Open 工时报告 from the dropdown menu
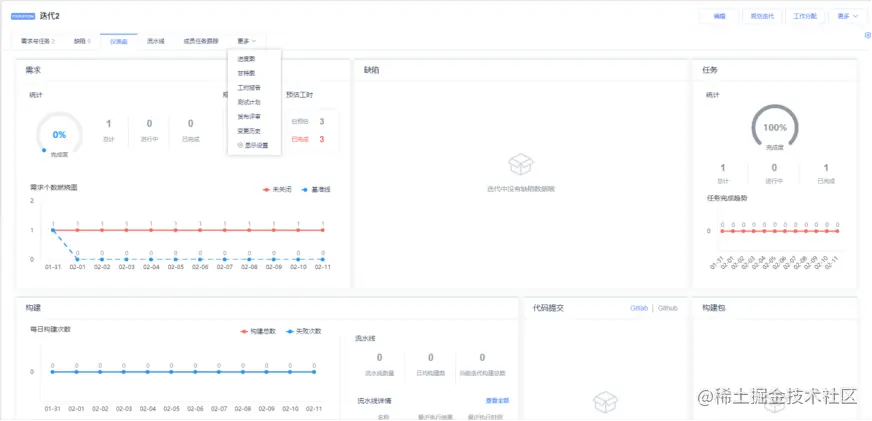This screenshot has height=421, width=872. [249, 88]
